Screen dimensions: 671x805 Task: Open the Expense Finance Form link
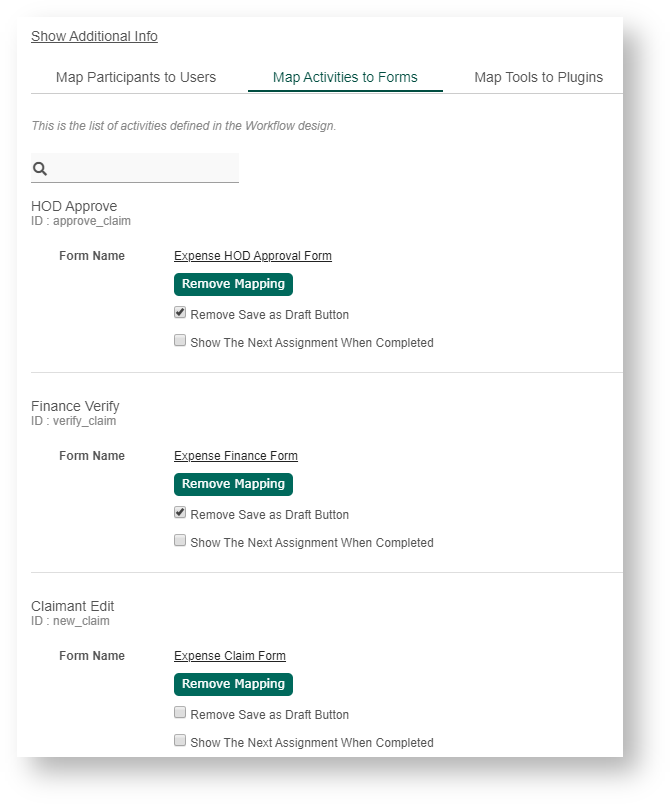pos(236,456)
